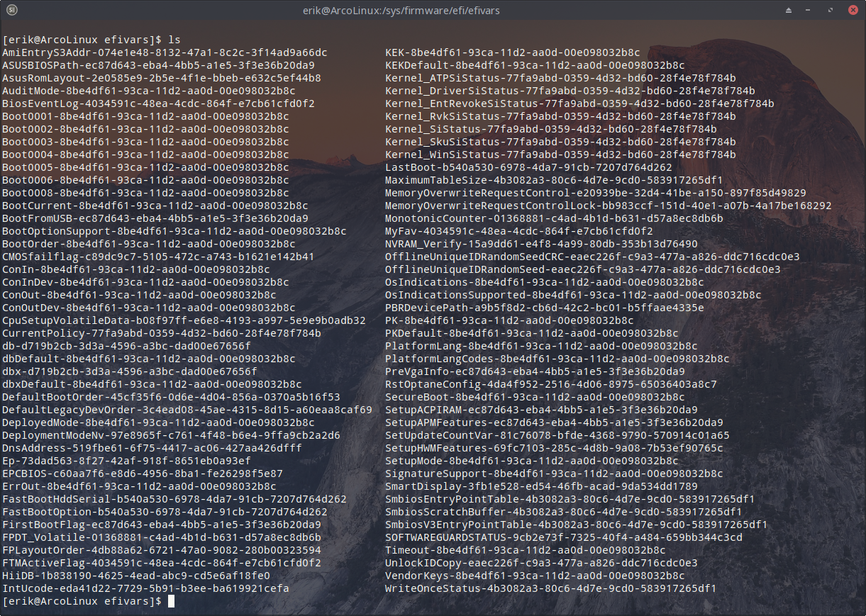
Task: Select the Kernel_EntRevokeSiStatus entry
Action: [579, 103]
